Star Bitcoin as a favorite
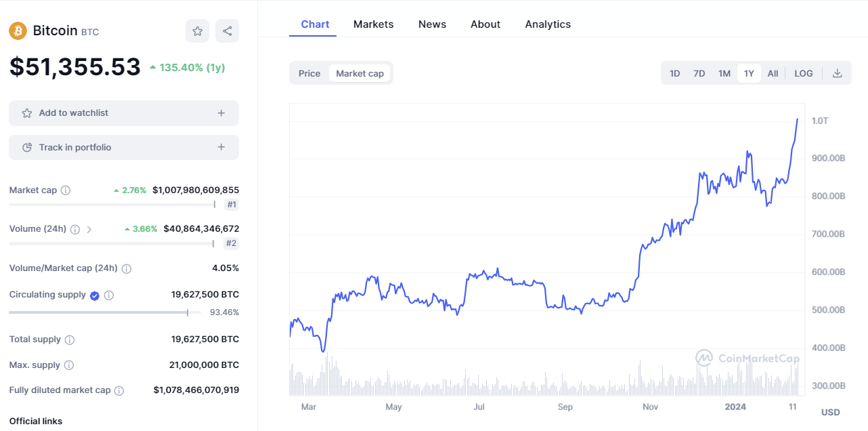 pyautogui.click(x=197, y=30)
